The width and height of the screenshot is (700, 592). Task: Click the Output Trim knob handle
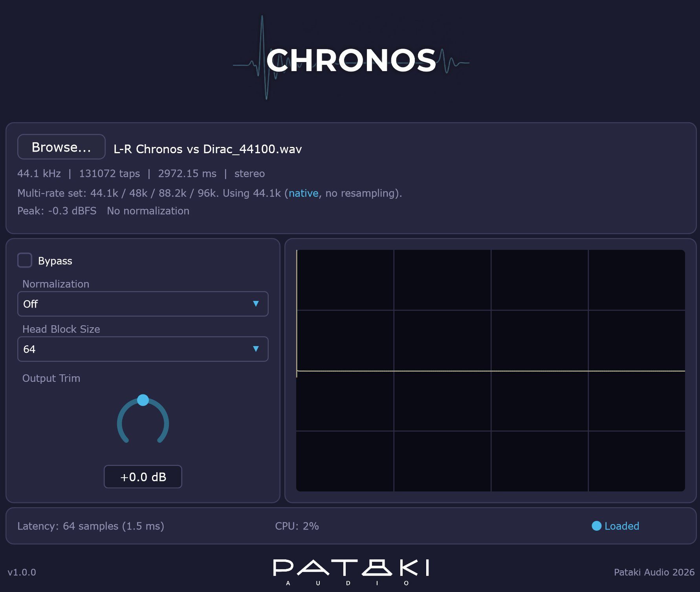click(x=143, y=400)
